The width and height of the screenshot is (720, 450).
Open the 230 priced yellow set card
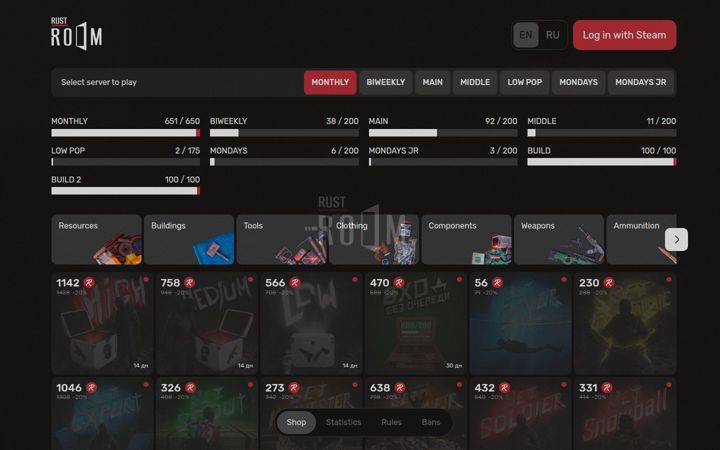pos(625,323)
